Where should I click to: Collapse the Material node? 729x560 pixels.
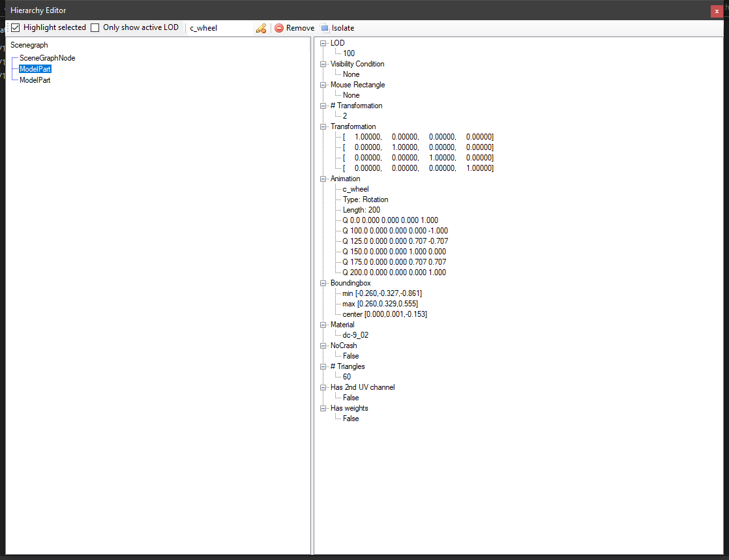(323, 325)
